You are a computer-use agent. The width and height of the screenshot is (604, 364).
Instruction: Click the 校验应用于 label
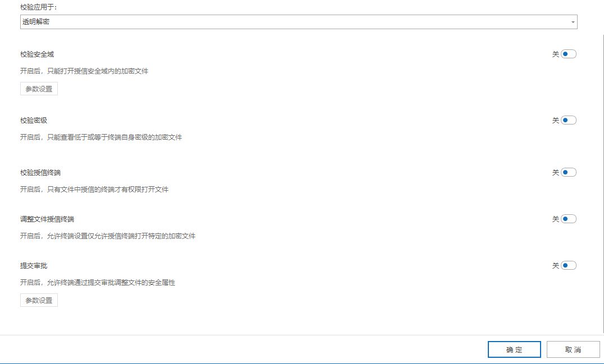38,7
